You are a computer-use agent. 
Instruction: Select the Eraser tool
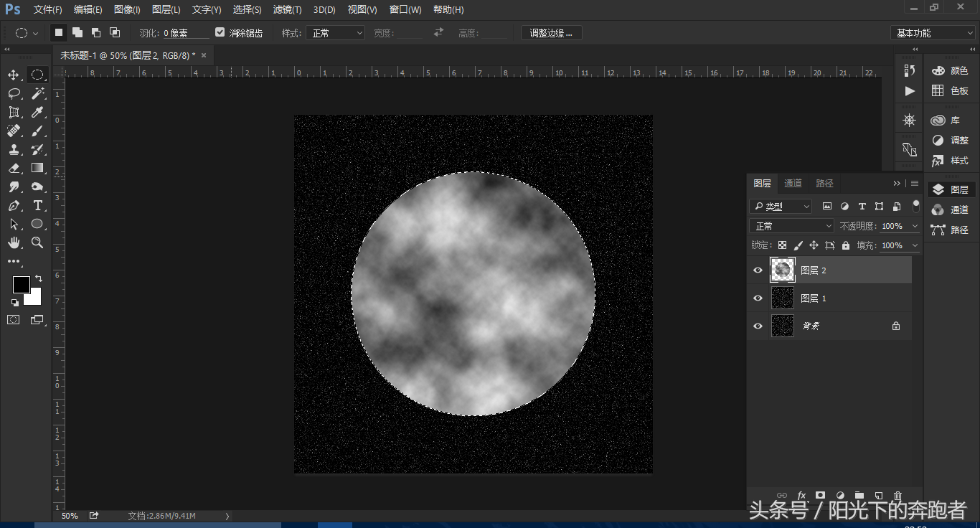[14, 169]
